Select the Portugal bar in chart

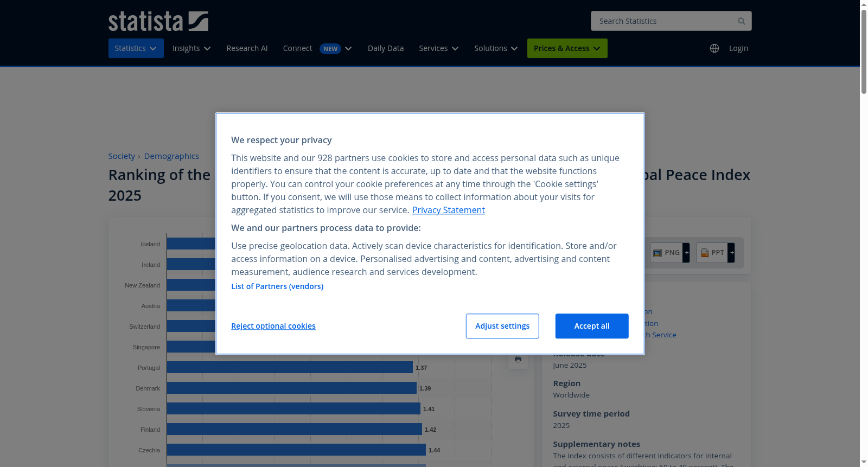tap(290, 368)
